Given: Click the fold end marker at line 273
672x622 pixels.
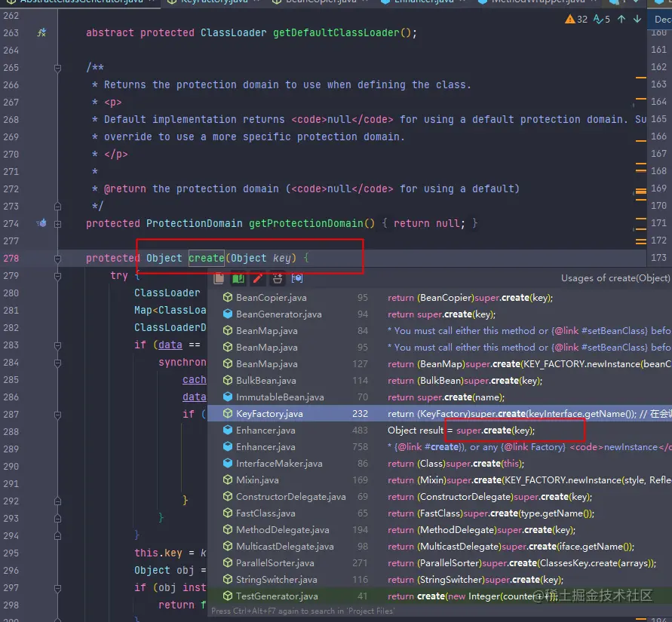Looking at the screenshot, I should [58, 207].
